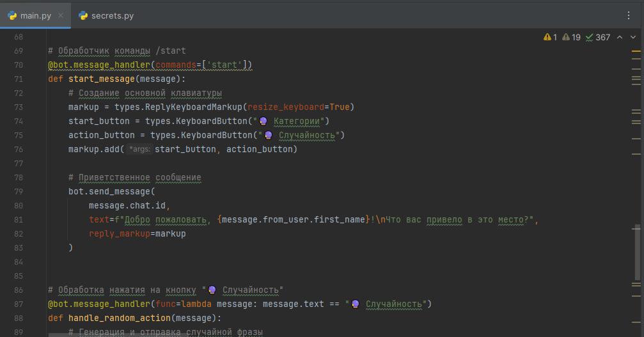Click the topmost yellow error stripe marker

pos(636,50)
